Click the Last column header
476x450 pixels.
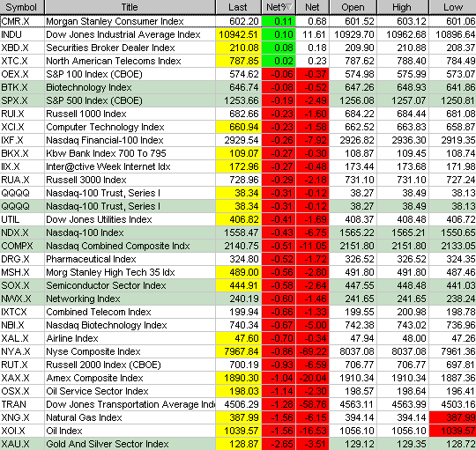click(x=239, y=7)
